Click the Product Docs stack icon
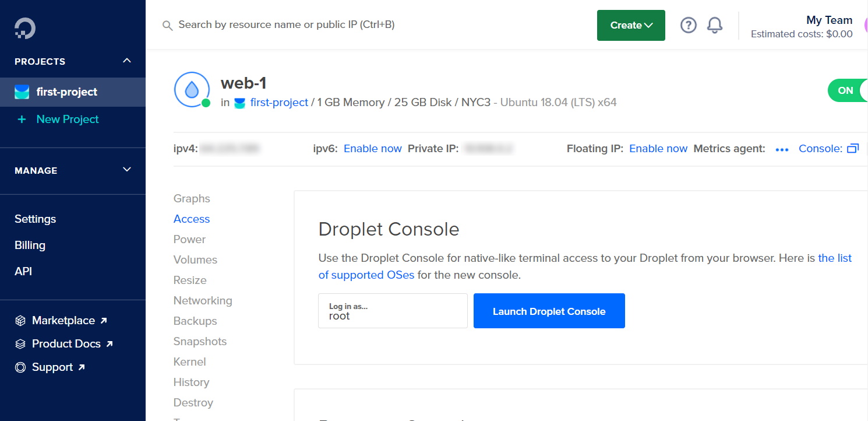868x421 pixels. click(x=20, y=344)
